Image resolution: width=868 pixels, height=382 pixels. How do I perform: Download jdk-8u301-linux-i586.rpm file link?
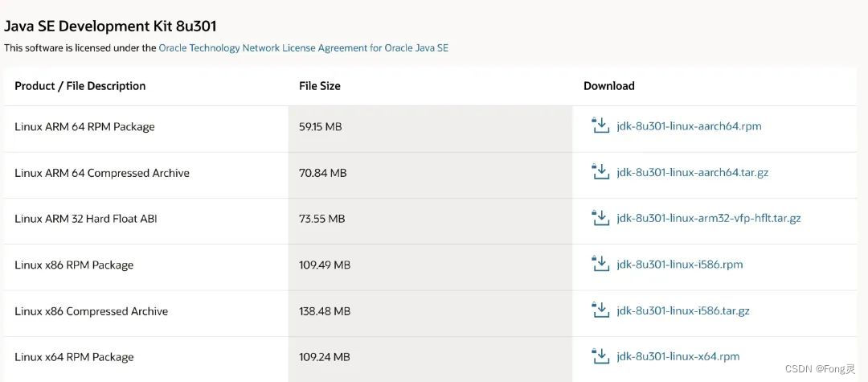click(680, 265)
